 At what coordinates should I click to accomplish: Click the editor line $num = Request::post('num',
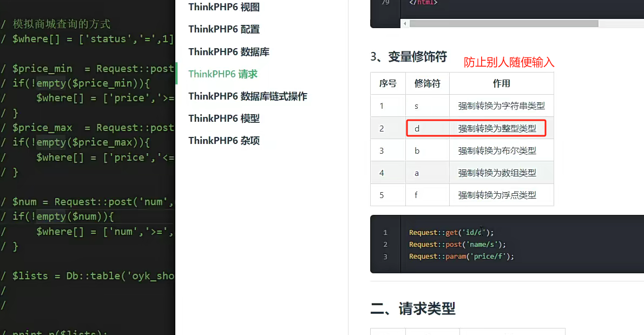[93, 201]
